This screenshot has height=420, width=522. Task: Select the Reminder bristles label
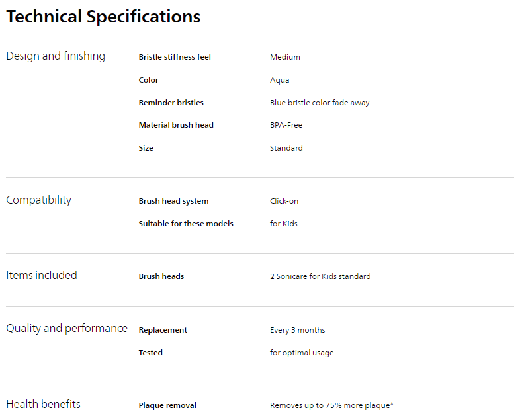pyautogui.click(x=171, y=103)
